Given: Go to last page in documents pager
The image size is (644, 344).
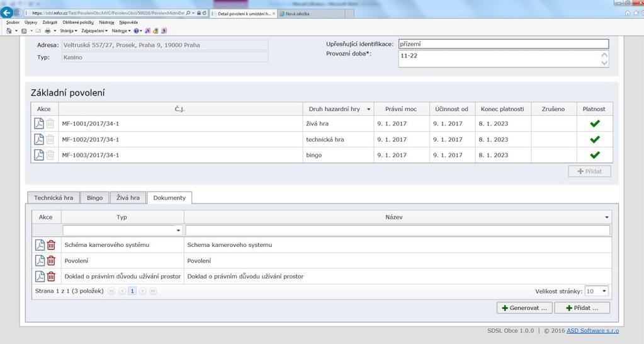Looking at the screenshot, I should pos(153,291).
